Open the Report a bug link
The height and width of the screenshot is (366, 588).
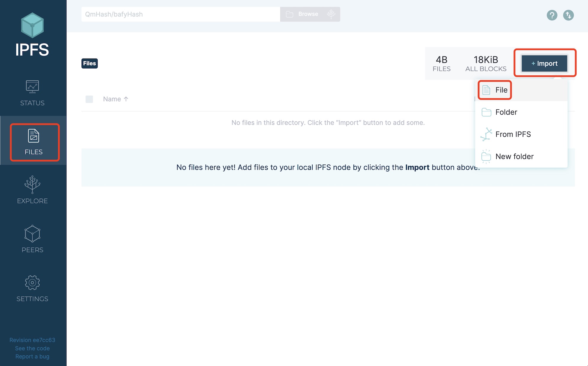pyautogui.click(x=32, y=356)
